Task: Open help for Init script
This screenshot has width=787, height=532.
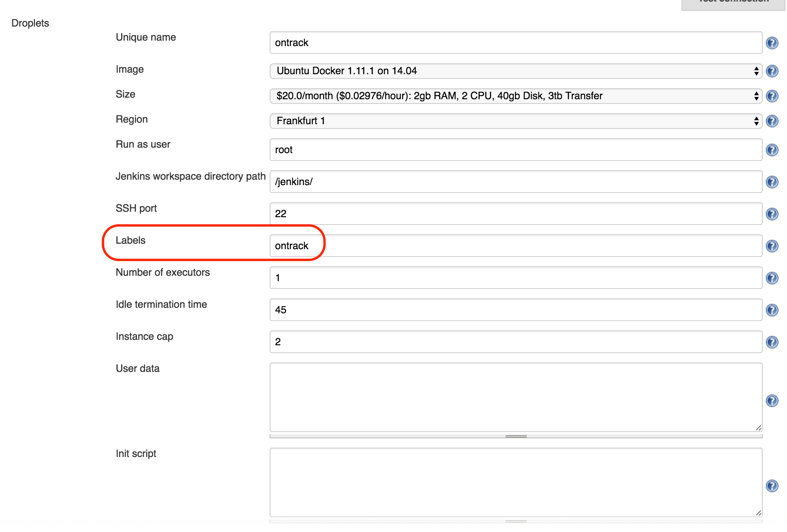Action: point(772,486)
